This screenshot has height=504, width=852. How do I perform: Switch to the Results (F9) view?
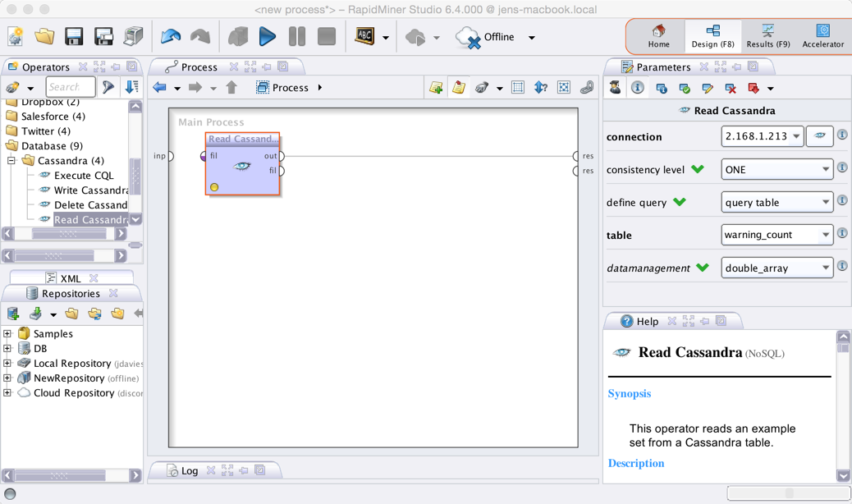pos(767,37)
